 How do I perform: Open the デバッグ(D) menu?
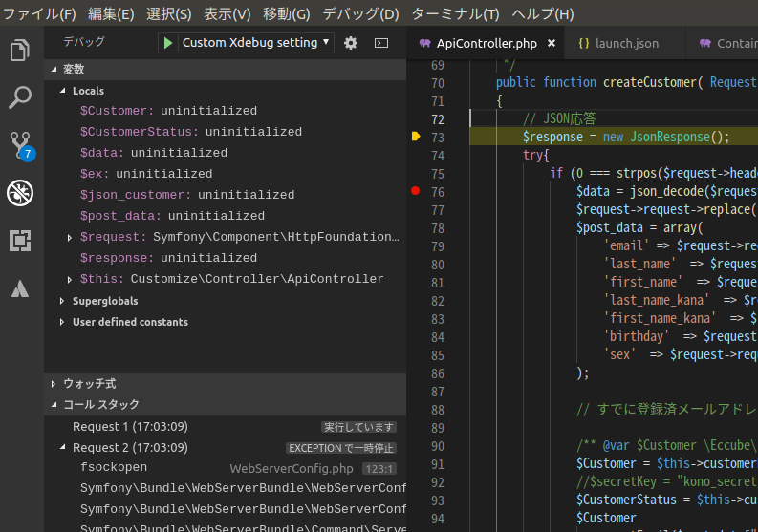361,14
